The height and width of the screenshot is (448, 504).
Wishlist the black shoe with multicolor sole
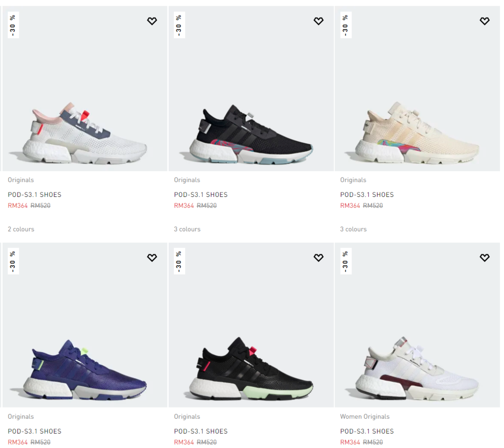coord(319,21)
